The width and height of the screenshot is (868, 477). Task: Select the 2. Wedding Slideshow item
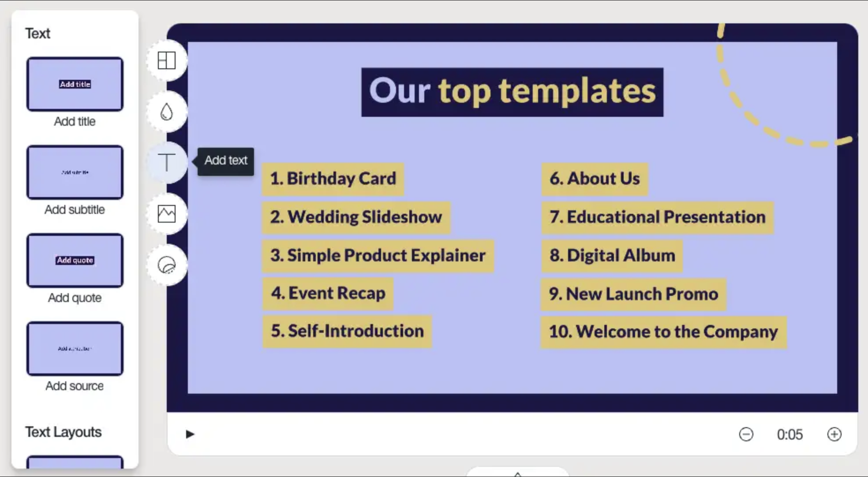(356, 217)
